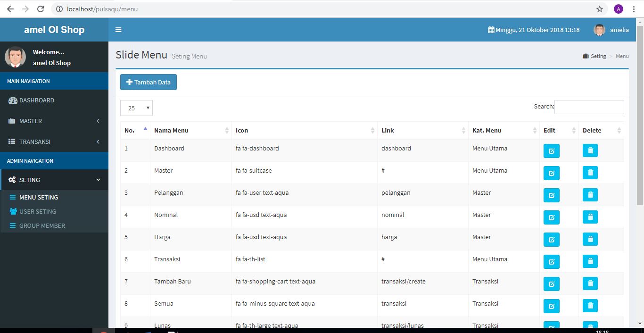Click delete trash icon for Master row
644x333 pixels.
pos(590,173)
